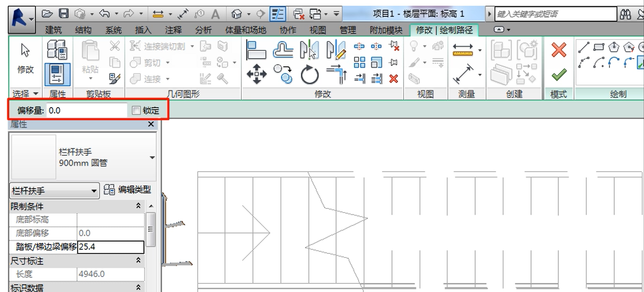The height and width of the screenshot is (292, 644).
Task: Toggle thin lines in quick access toolbar
Action: (x=278, y=14)
